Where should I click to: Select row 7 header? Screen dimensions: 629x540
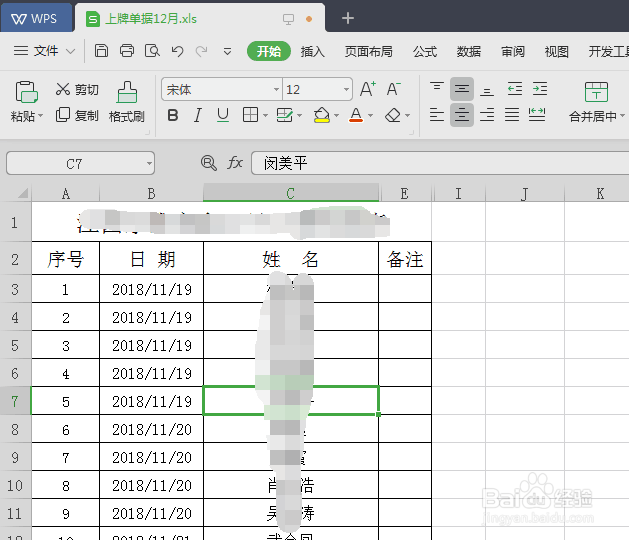point(15,401)
